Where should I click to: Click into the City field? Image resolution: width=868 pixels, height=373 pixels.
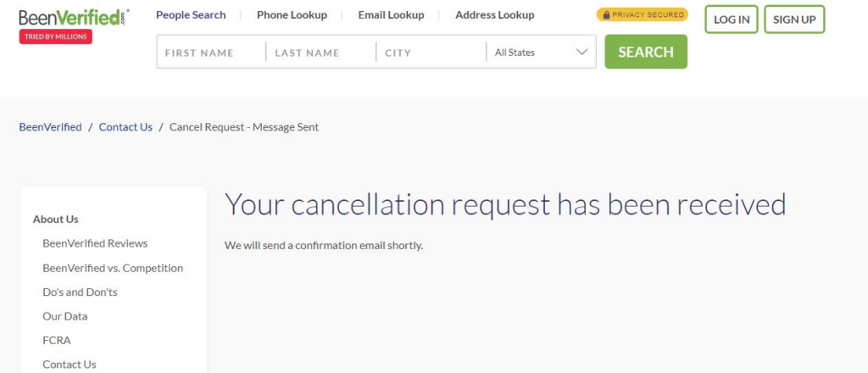(x=431, y=53)
